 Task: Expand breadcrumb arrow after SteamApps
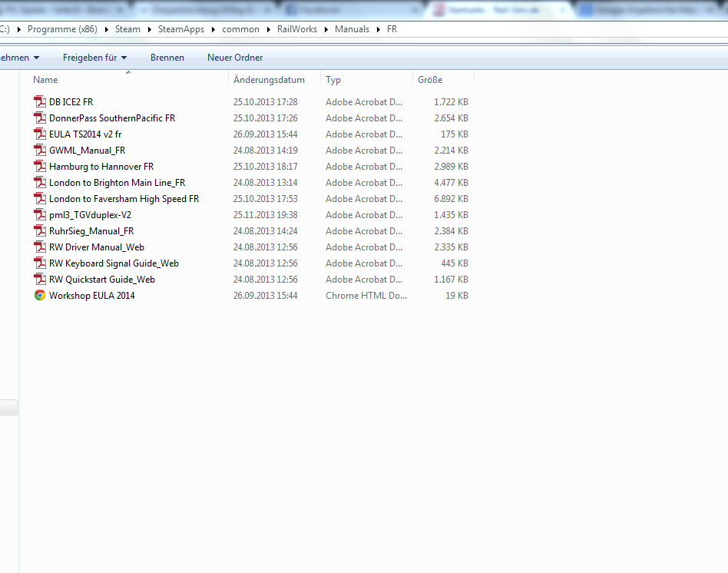tap(213, 29)
